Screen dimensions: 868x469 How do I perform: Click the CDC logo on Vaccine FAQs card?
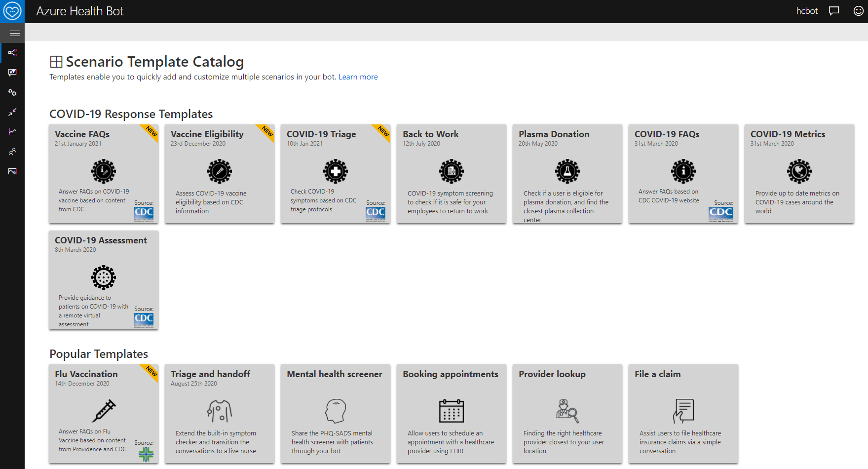(x=144, y=214)
